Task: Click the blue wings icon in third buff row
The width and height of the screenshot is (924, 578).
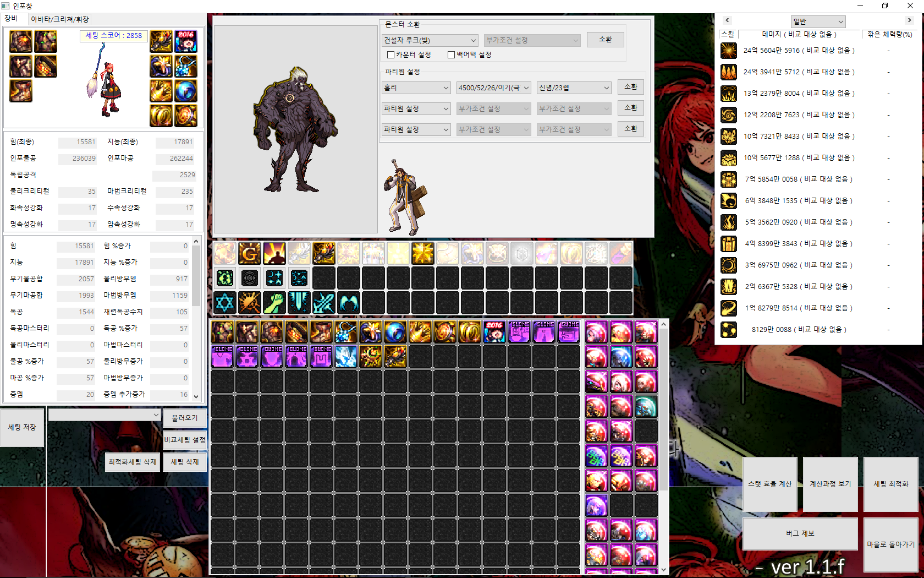Action: 348,303
